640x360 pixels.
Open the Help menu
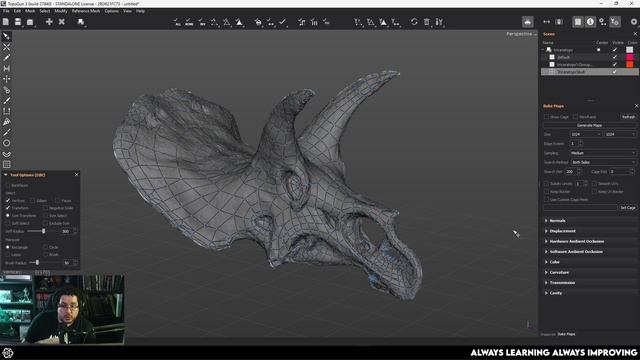(x=140, y=11)
